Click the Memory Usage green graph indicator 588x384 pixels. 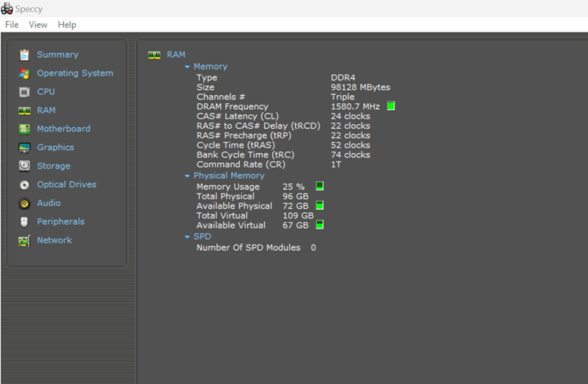pyautogui.click(x=319, y=186)
